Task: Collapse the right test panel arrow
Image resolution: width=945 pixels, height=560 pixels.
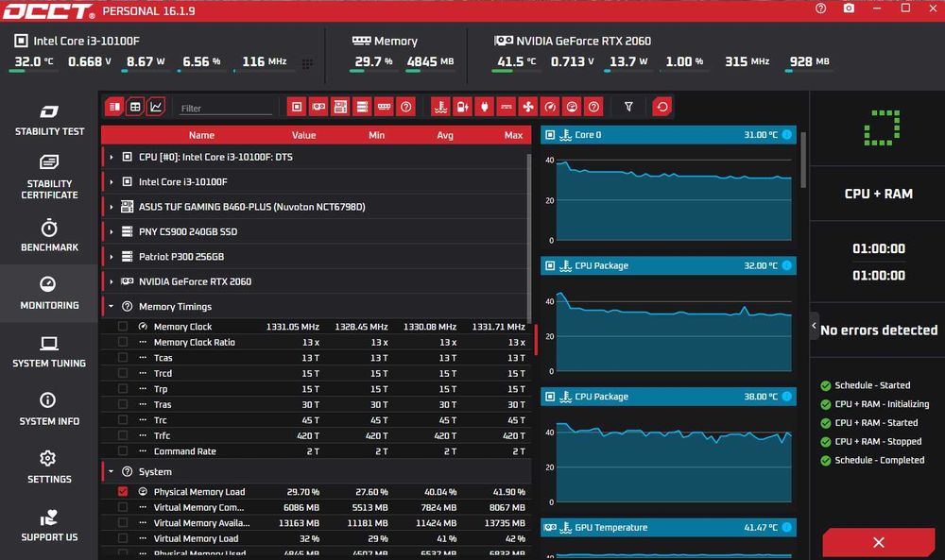Action: coord(814,326)
